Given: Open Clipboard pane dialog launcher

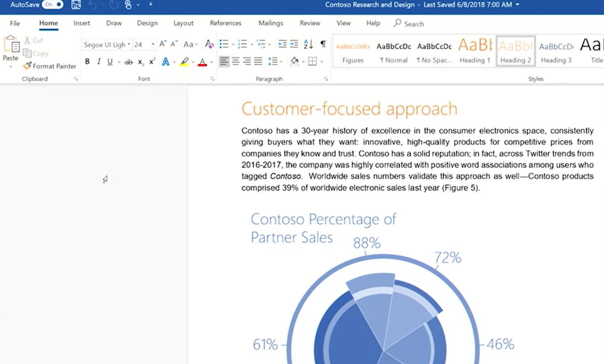Looking at the screenshot, I should [x=76, y=79].
